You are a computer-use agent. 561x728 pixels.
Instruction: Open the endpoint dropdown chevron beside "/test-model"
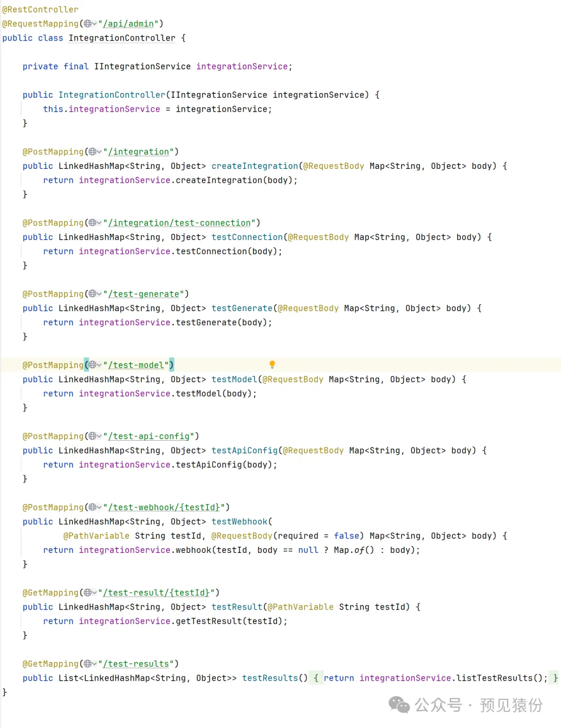tap(99, 365)
